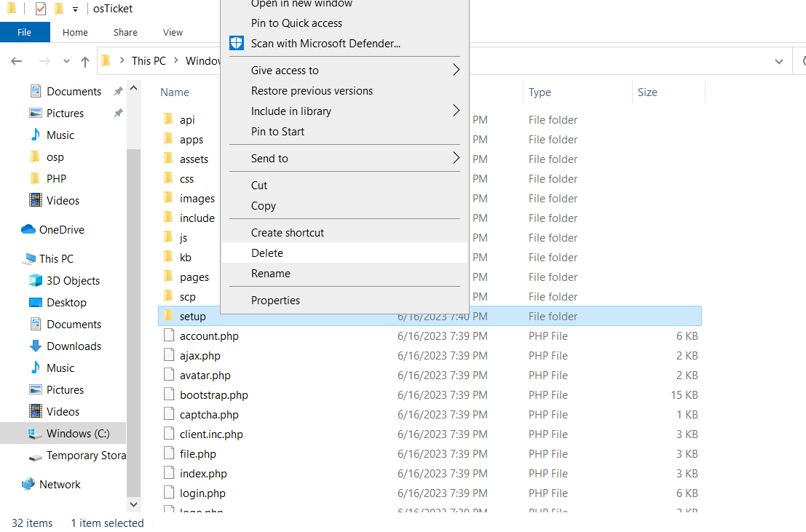Click navigation pane scroll up arrow
The width and height of the screenshot is (806, 532).
click(134, 88)
